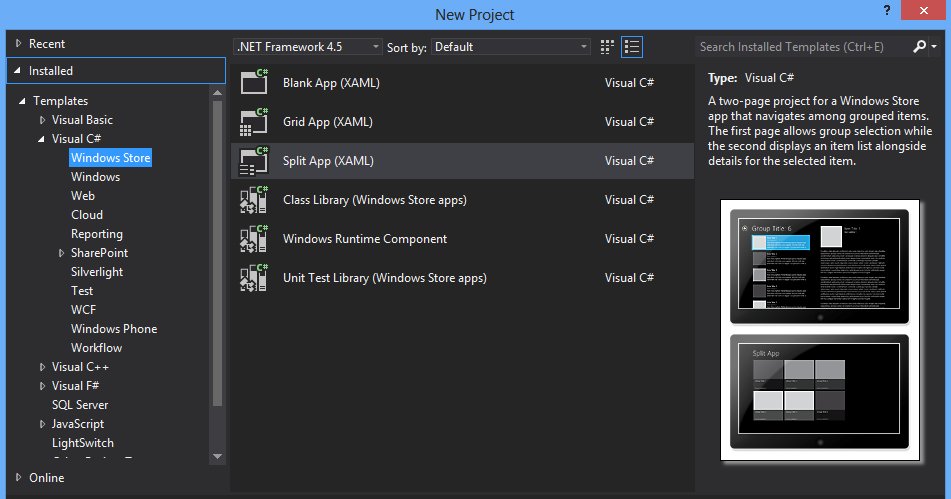Choose the Grid App (XAML) template name
Viewport: 951px width, 499px height.
(328, 122)
